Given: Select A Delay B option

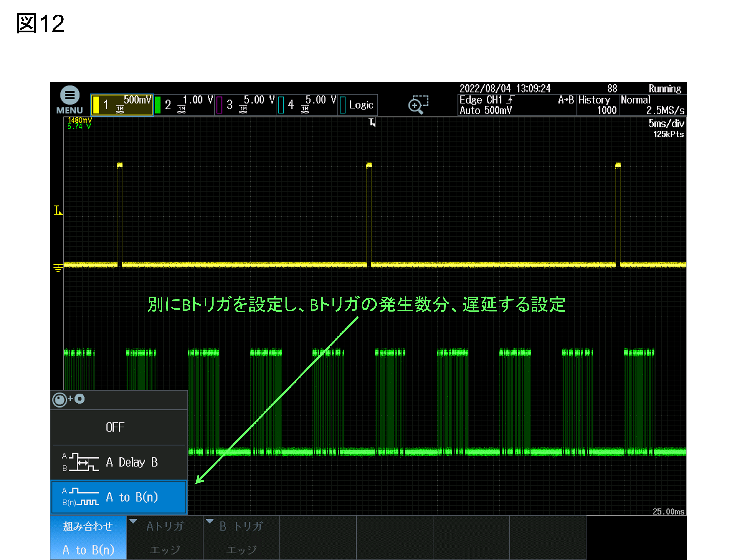Looking at the screenshot, I should [119, 462].
